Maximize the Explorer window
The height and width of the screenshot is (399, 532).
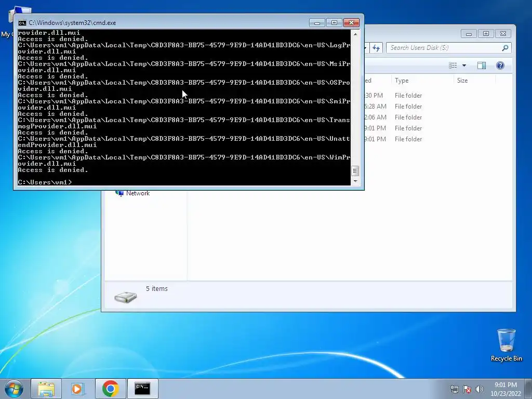pyautogui.click(x=486, y=34)
